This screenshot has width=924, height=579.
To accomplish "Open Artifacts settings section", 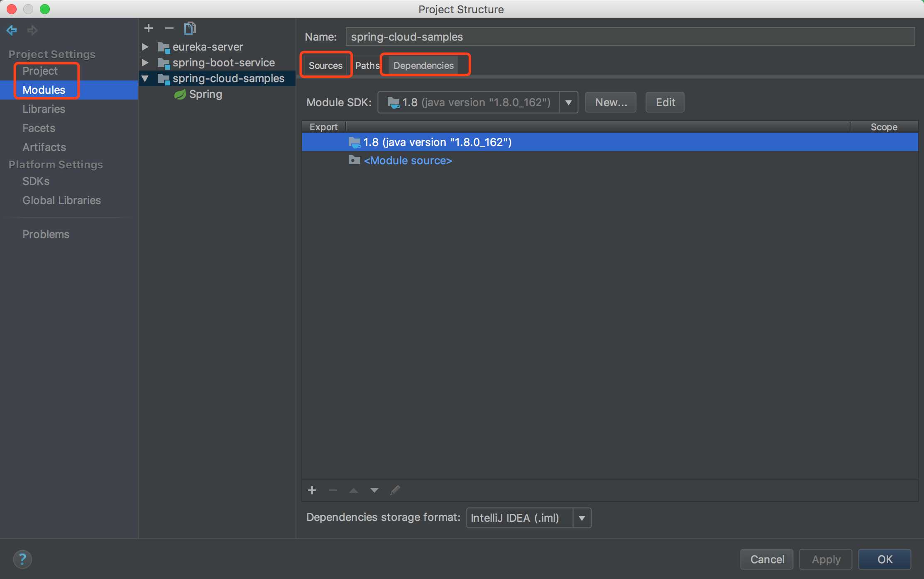I will click(x=44, y=147).
